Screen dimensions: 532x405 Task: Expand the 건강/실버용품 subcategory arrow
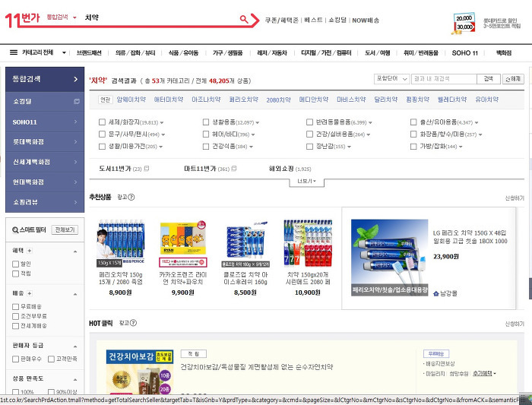pyautogui.click(x=369, y=134)
